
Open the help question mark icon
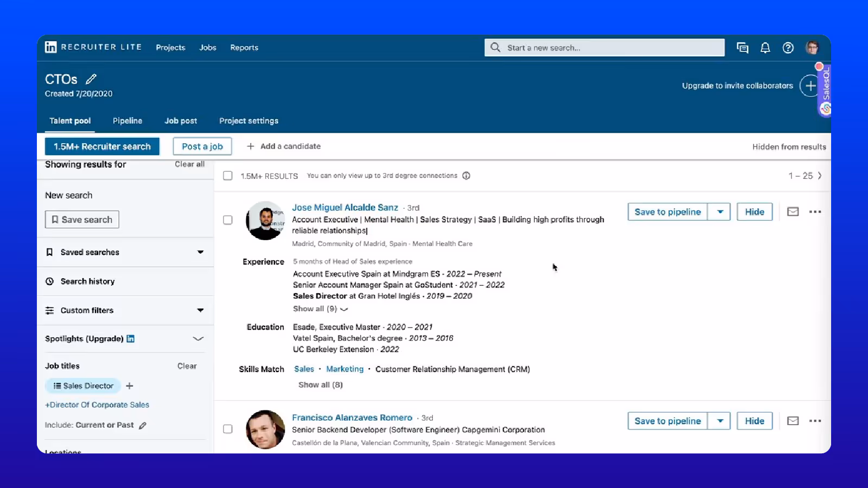[x=788, y=48]
